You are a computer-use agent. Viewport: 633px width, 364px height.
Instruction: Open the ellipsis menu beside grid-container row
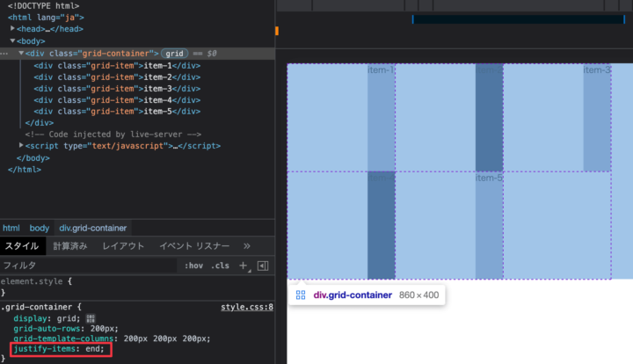pos(4,54)
